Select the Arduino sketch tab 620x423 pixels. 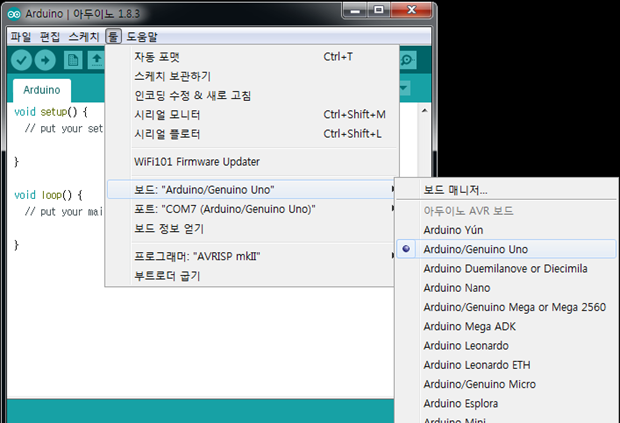pyautogui.click(x=42, y=90)
